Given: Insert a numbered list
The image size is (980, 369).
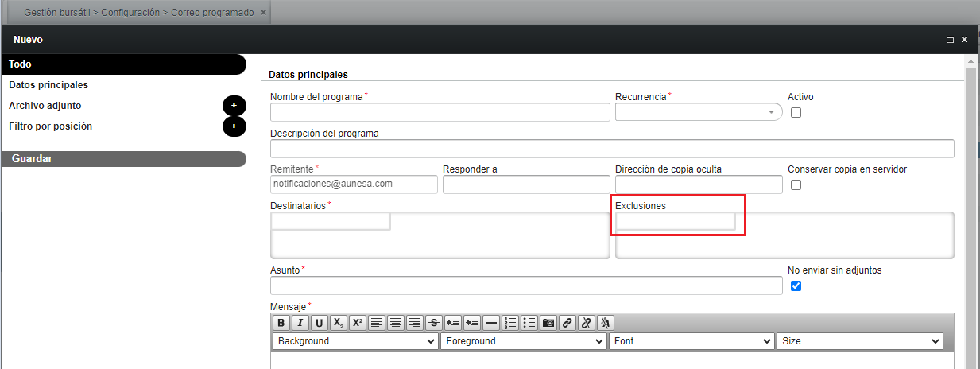Looking at the screenshot, I should point(510,323).
